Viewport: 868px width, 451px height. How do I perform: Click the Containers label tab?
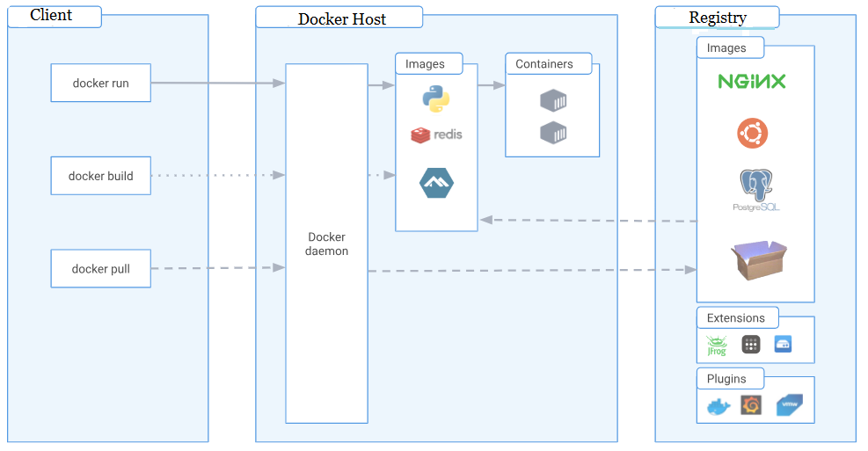tap(547, 64)
